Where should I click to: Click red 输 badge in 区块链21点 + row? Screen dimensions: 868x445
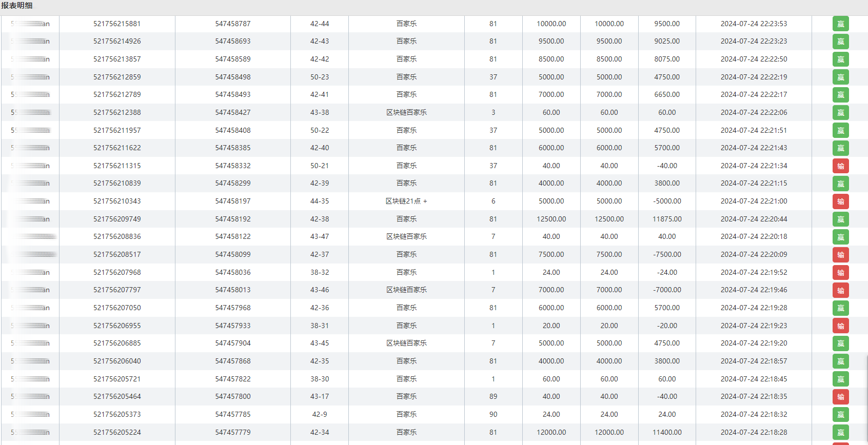point(840,201)
